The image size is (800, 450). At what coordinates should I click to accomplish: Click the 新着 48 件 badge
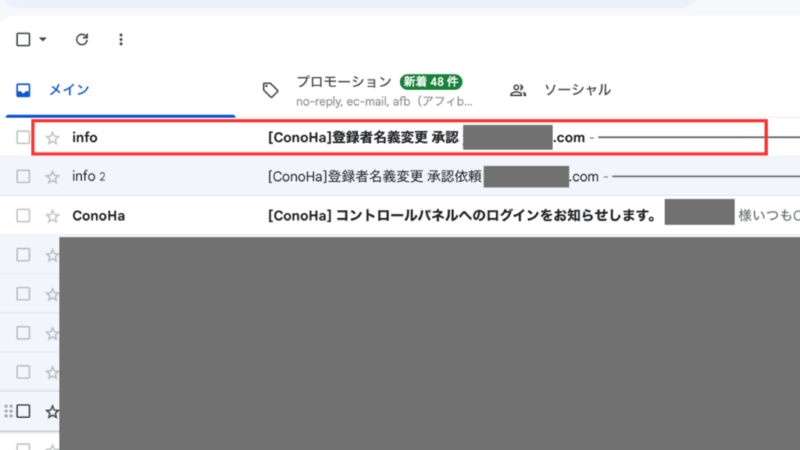tap(431, 81)
